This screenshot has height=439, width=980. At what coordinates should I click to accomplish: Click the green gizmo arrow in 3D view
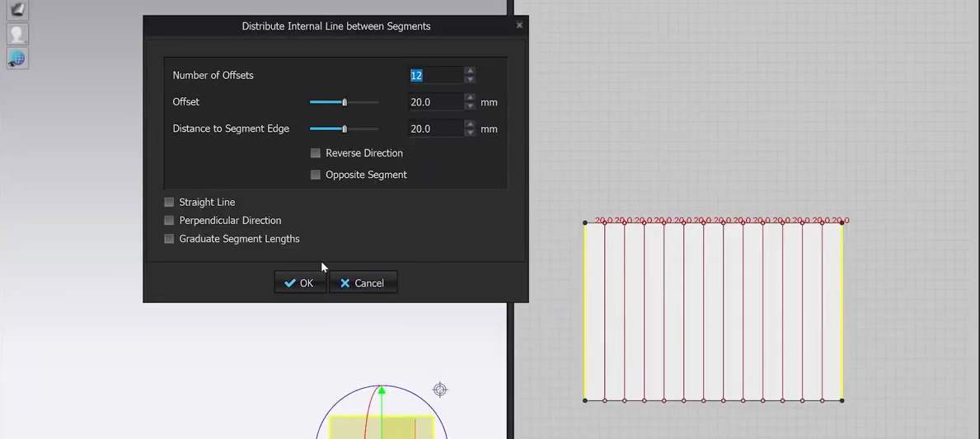pos(382,390)
